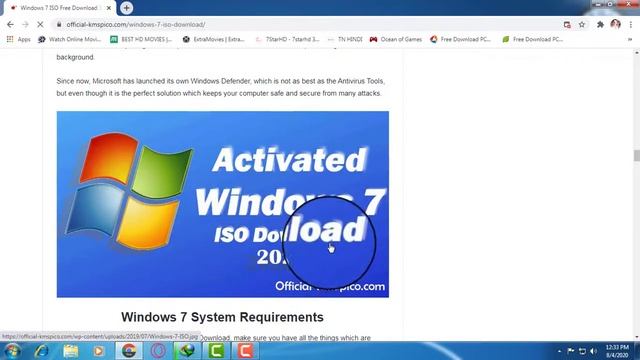Open BEST HD MOVIES bookmark
Image resolution: width=640 pixels, height=360 pixels.
pyautogui.click(x=141, y=39)
